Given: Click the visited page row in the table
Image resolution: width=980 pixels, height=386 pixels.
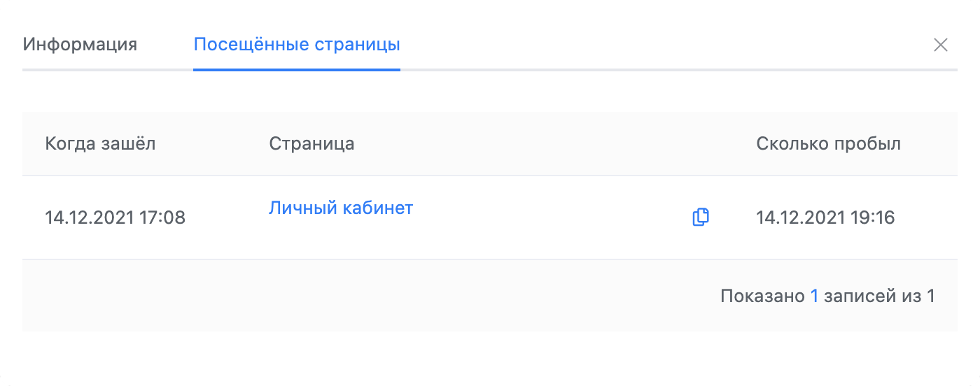Looking at the screenshot, I should [x=490, y=217].
